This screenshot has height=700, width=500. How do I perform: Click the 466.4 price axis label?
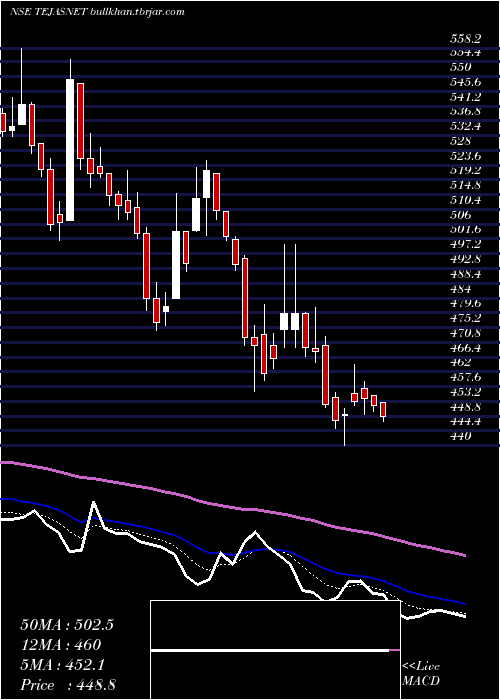coord(465,347)
